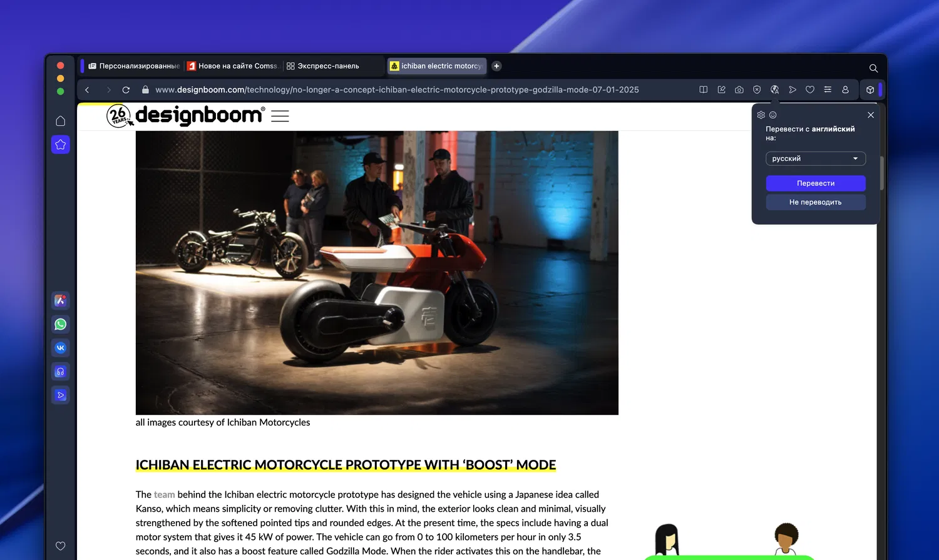Click the page vertical scrollbar thumb

[882, 173]
